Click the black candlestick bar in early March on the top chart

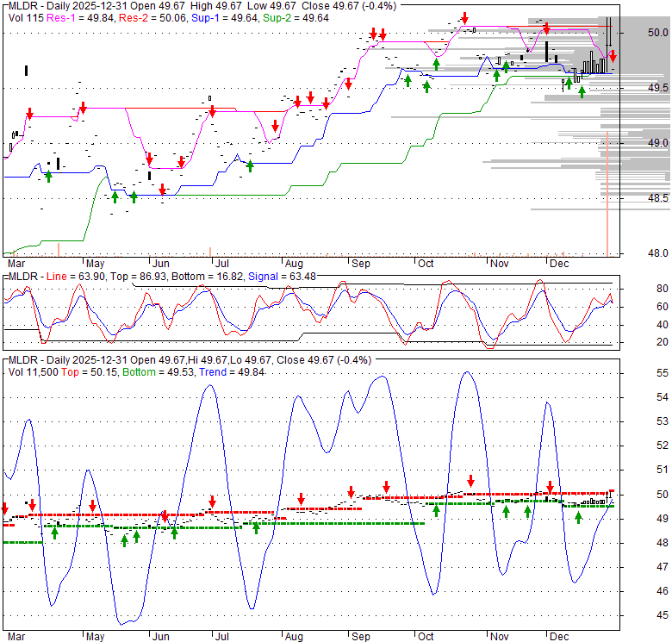pos(27,71)
